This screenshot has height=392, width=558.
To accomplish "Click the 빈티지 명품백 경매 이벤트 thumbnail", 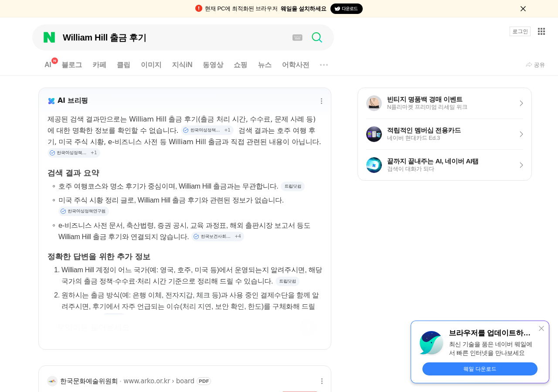I will pyautogui.click(x=374, y=103).
